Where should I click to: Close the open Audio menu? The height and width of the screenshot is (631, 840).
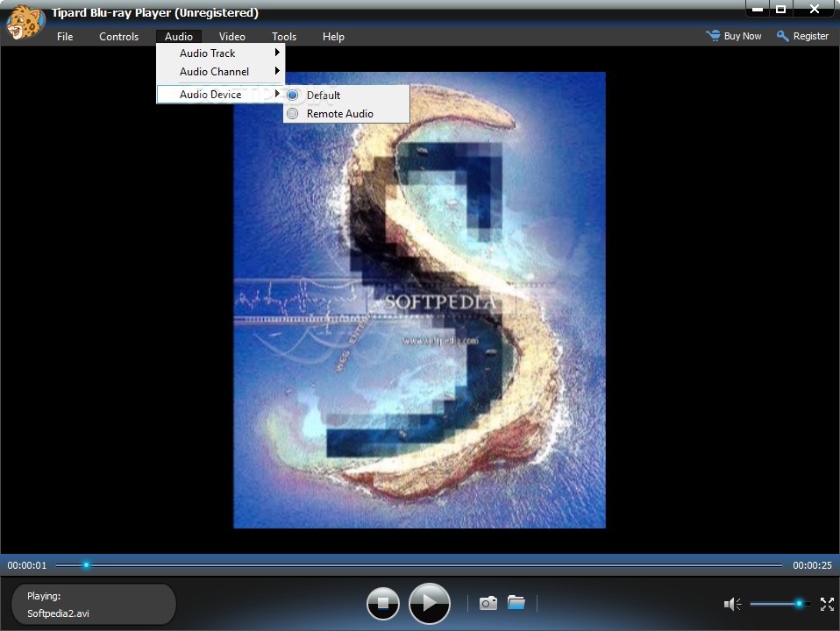(x=179, y=37)
